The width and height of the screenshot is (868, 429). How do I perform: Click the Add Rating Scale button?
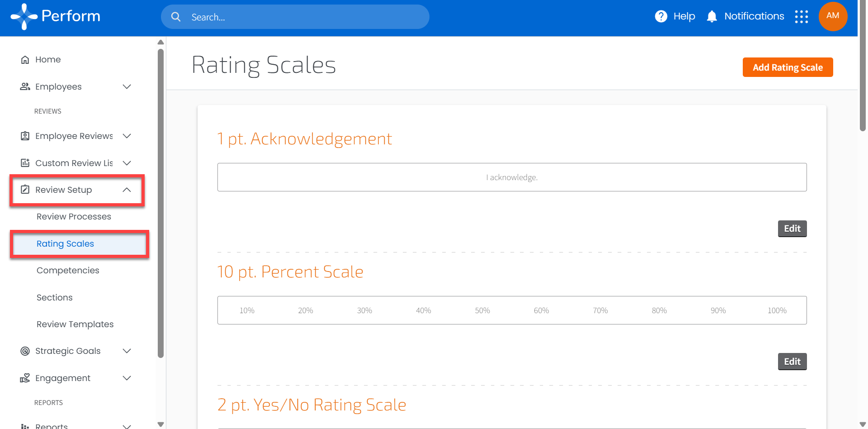pyautogui.click(x=788, y=67)
